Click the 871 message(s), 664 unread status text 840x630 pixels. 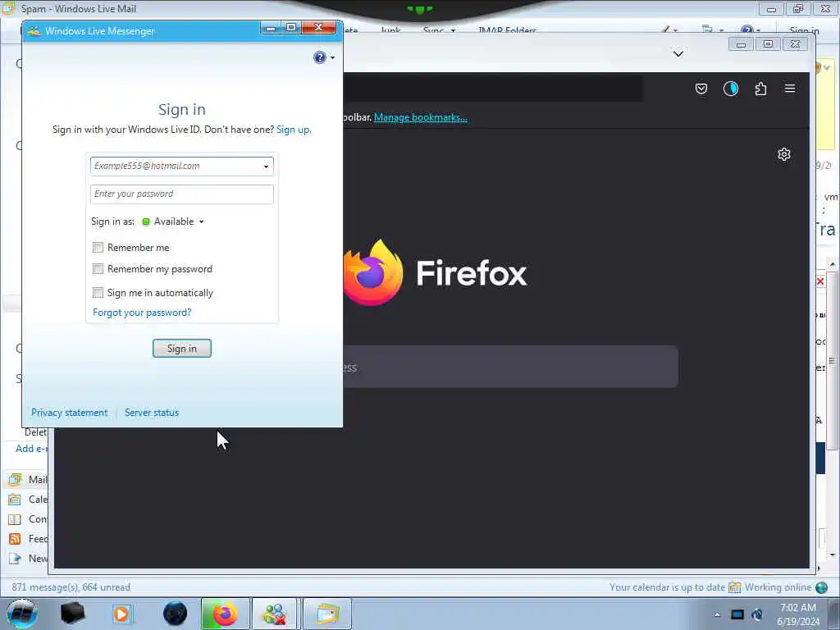(71, 587)
